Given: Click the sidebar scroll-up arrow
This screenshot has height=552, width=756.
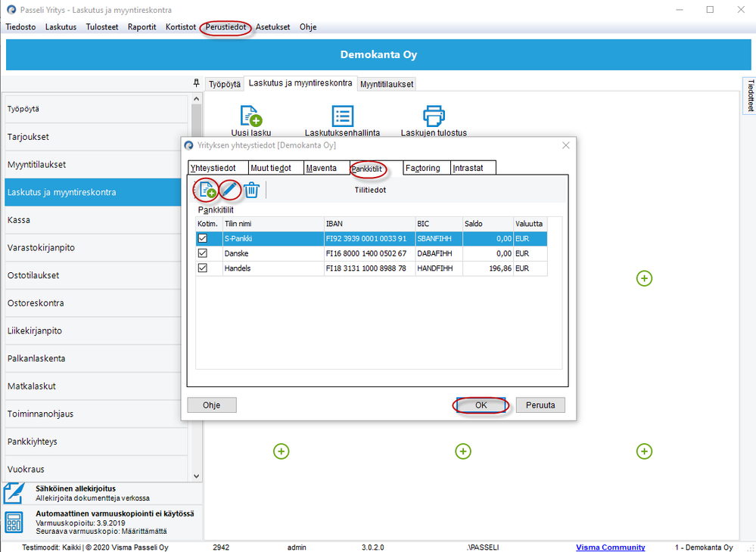Looking at the screenshot, I should [196, 99].
